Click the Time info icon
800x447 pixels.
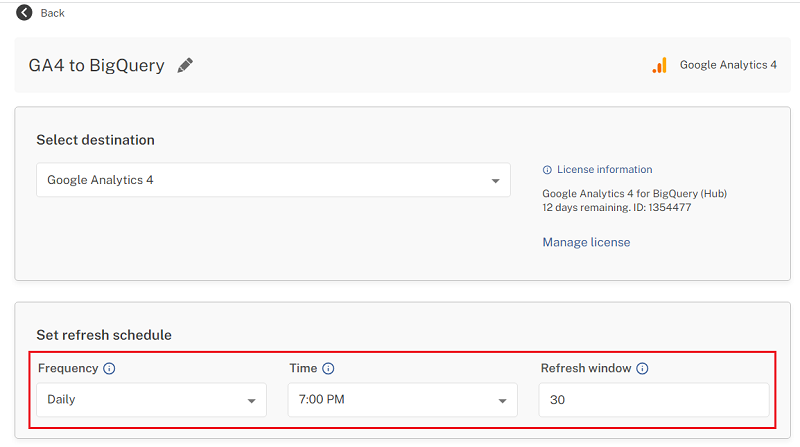(x=328, y=368)
